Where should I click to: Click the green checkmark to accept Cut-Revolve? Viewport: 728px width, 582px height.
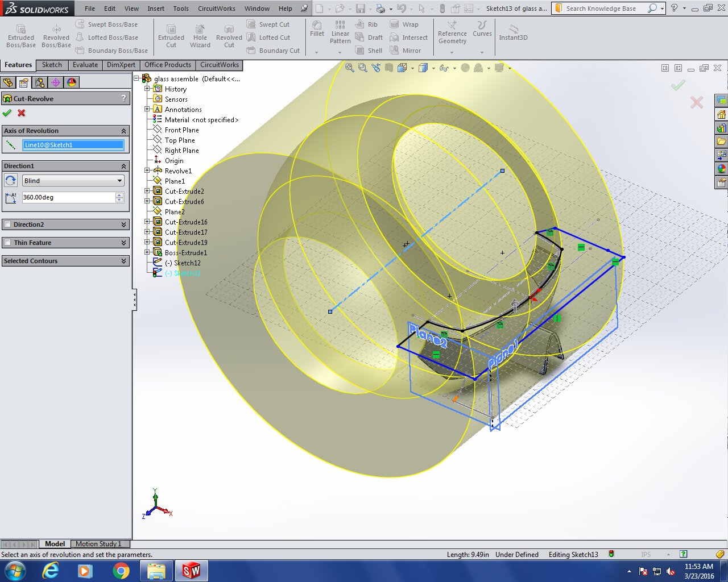coord(7,113)
